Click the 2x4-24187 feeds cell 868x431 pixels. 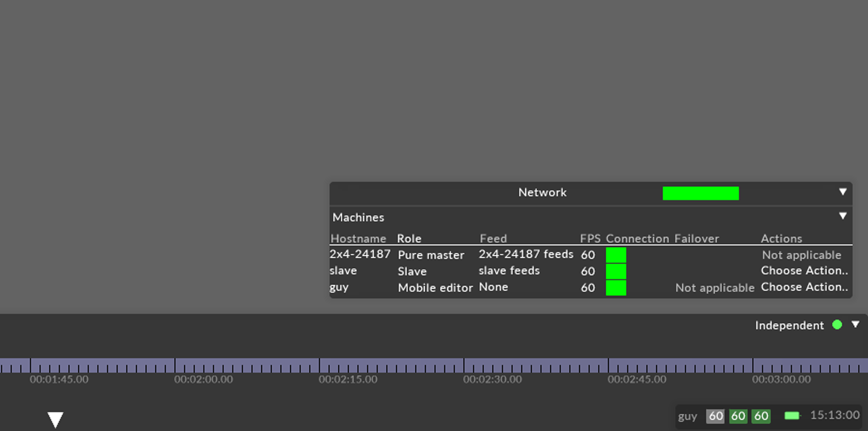tap(526, 254)
